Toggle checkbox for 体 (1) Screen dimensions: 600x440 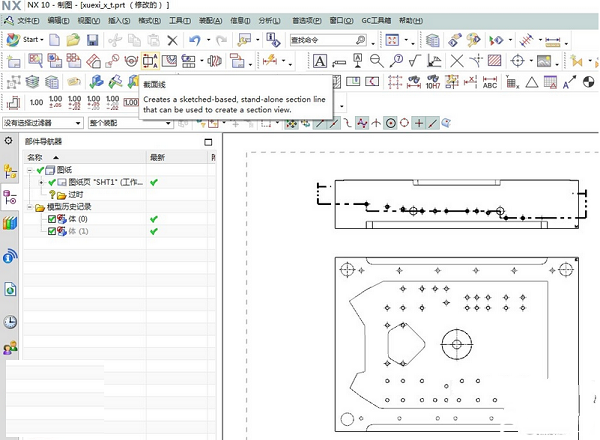coord(52,231)
